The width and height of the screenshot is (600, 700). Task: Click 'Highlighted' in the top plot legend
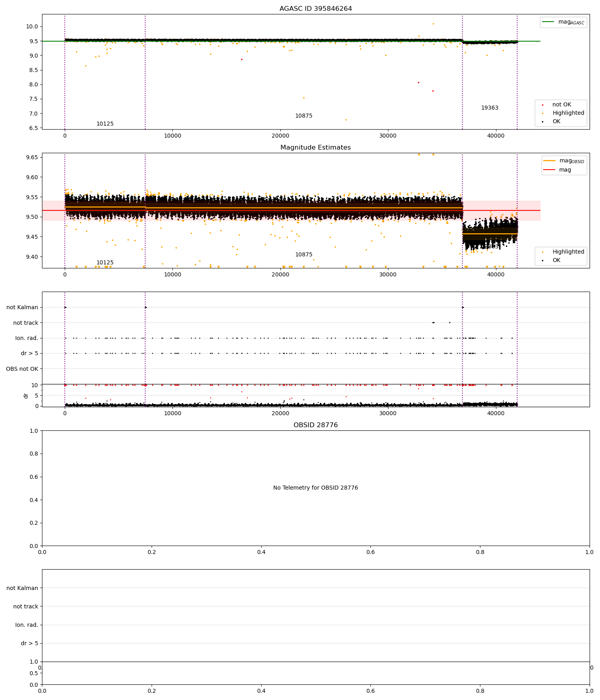click(x=568, y=113)
